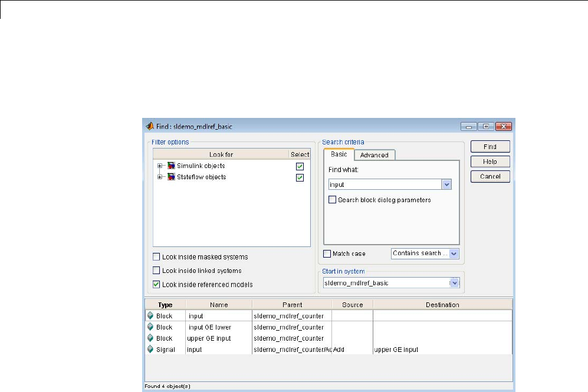Select the Block row's 'input' name cell
This screenshot has height=392, width=588.
click(x=219, y=316)
